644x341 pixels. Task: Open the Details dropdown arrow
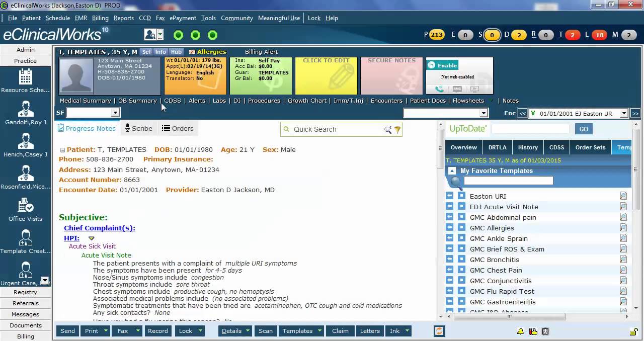click(x=248, y=331)
